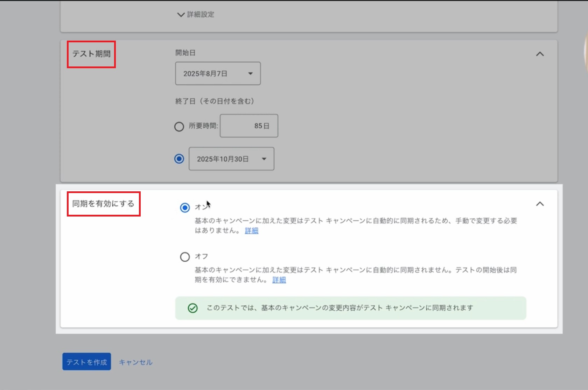588x390 pixels.
Task: Open 詳細 link under the オン description
Action: pos(251,231)
